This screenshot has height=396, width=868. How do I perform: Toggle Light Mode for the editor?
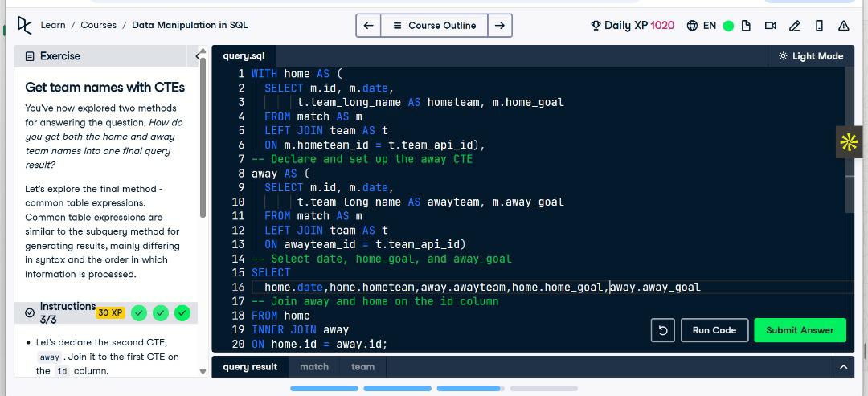coord(811,56)
